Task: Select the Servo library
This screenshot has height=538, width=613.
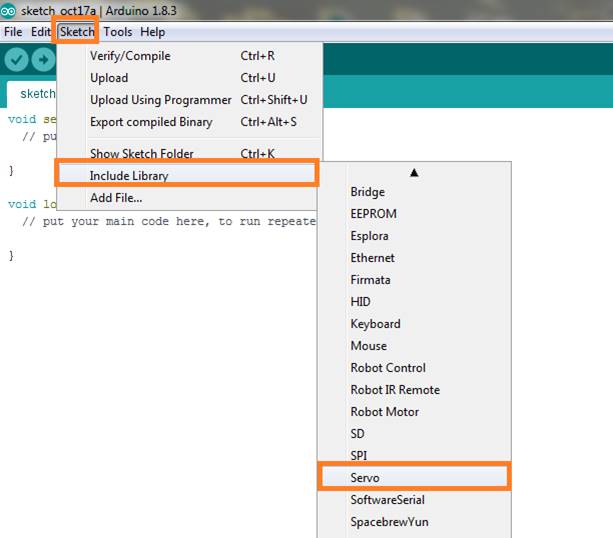Action: 414,477
